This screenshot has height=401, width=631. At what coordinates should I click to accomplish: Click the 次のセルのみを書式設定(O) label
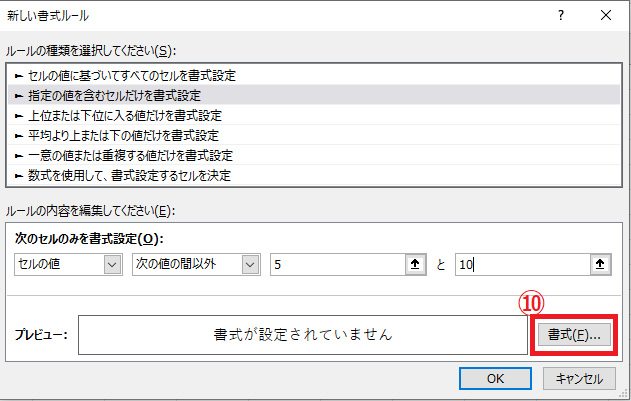[89, 238]
